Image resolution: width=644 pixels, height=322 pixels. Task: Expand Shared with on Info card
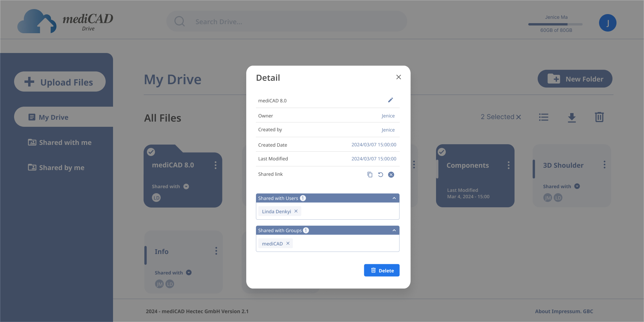189,272
